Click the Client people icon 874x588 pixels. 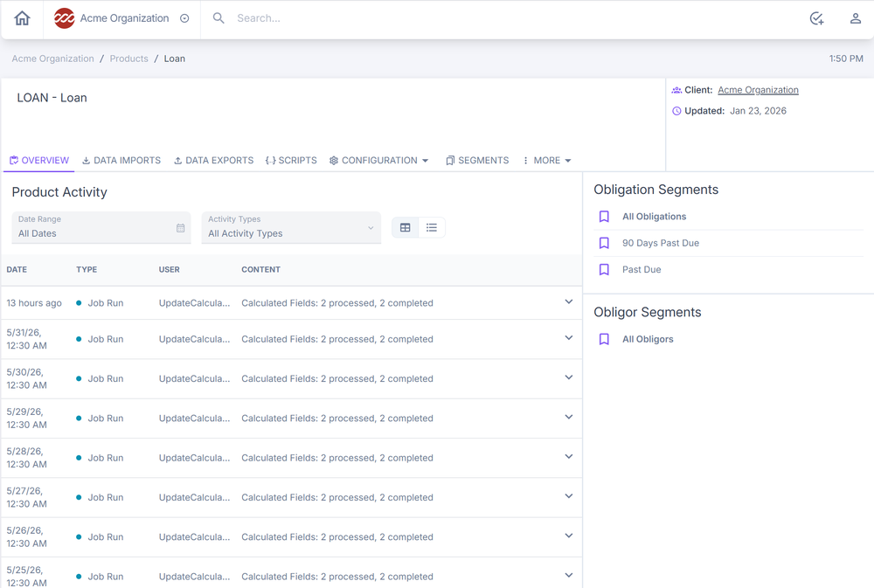coord(676,90)
